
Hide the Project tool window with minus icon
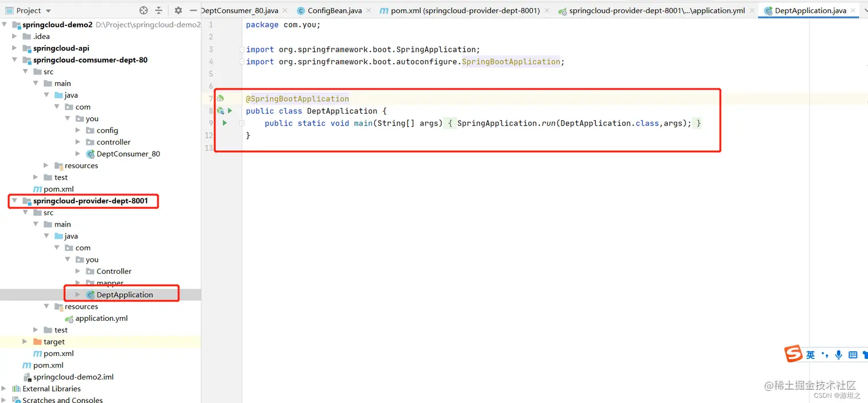pos(193,10)
